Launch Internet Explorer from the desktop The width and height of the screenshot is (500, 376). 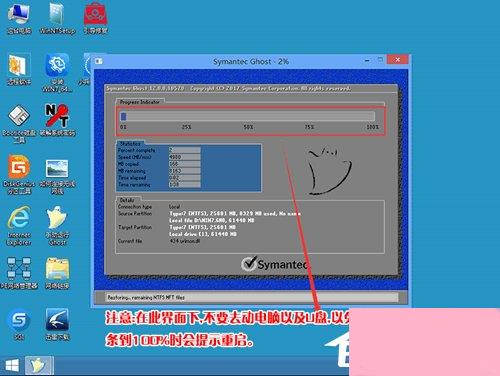pos(19,226)
